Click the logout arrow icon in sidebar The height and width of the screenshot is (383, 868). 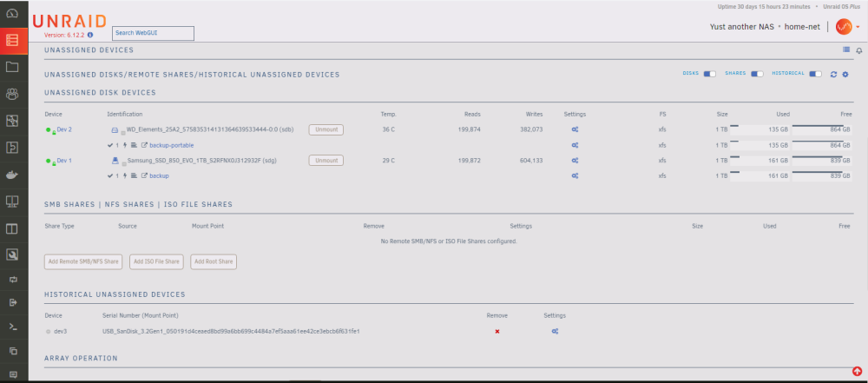click(13, 302)
